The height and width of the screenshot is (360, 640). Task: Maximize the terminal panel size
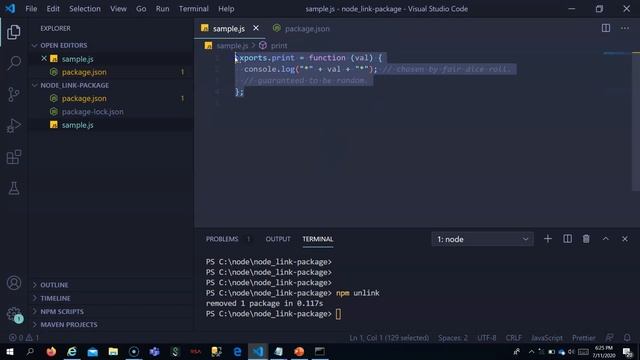point(606,239)
